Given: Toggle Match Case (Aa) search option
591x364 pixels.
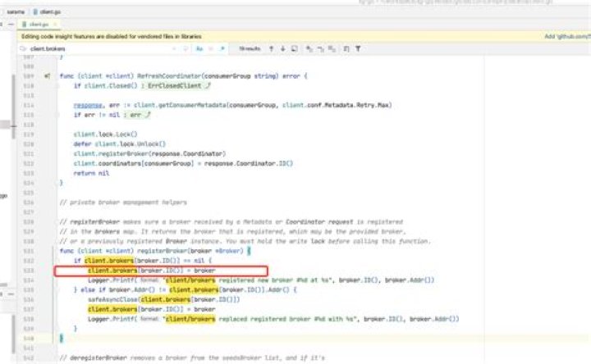Looking at the screenshot, I should [x=199, y=48].
